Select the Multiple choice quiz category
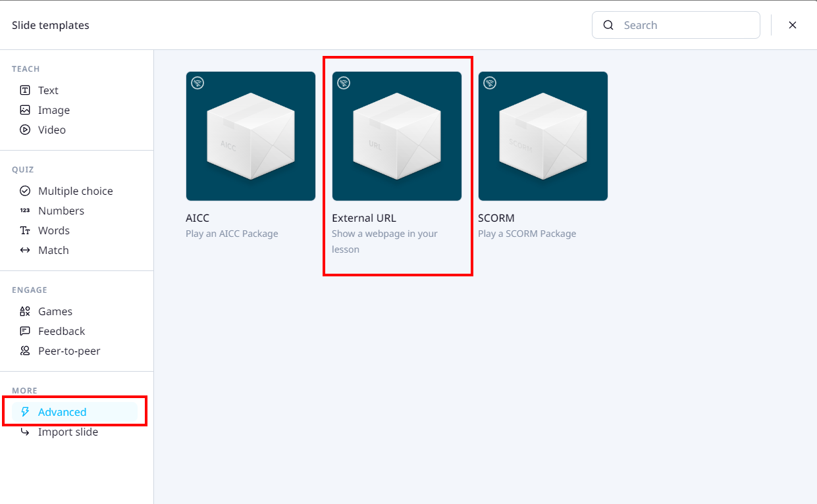 pyautogui.click(x=75, y=191)
